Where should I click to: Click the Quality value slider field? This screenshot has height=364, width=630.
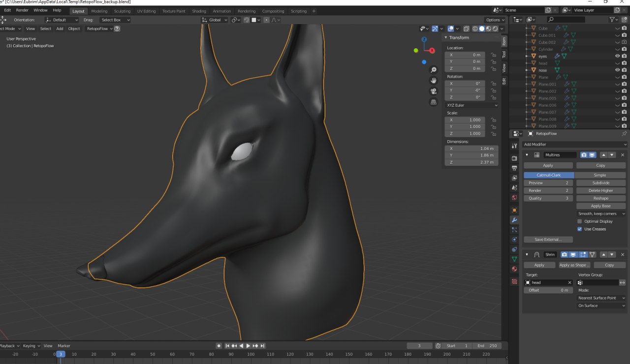pyautogui.click(x=548, y=198)
